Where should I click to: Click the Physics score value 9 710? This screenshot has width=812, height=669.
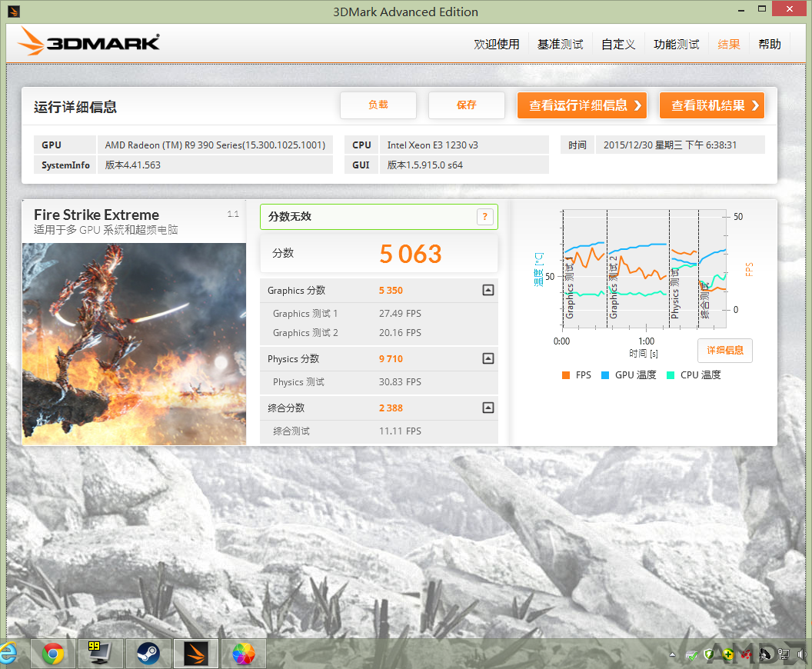pyautogui.click(x=391, y=359)
